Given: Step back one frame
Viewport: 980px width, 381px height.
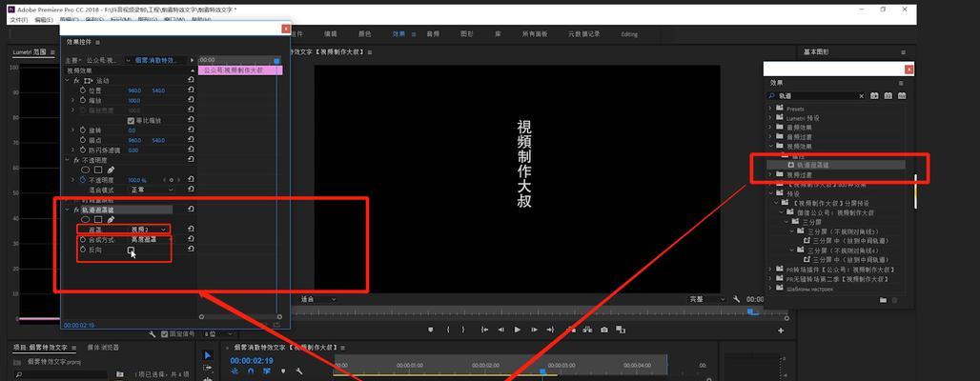Looking at the screenshot, I should click(x=501, y=330).
